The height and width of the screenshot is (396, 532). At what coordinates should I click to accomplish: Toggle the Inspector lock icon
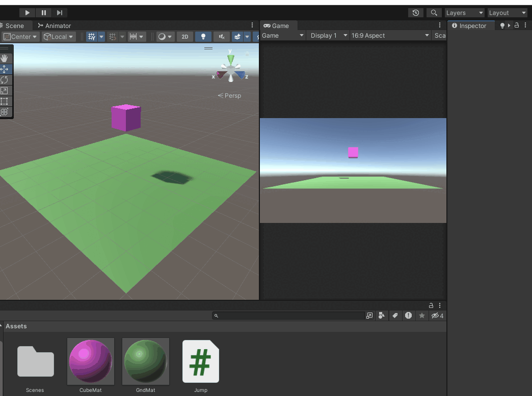[x=517, y=25]
